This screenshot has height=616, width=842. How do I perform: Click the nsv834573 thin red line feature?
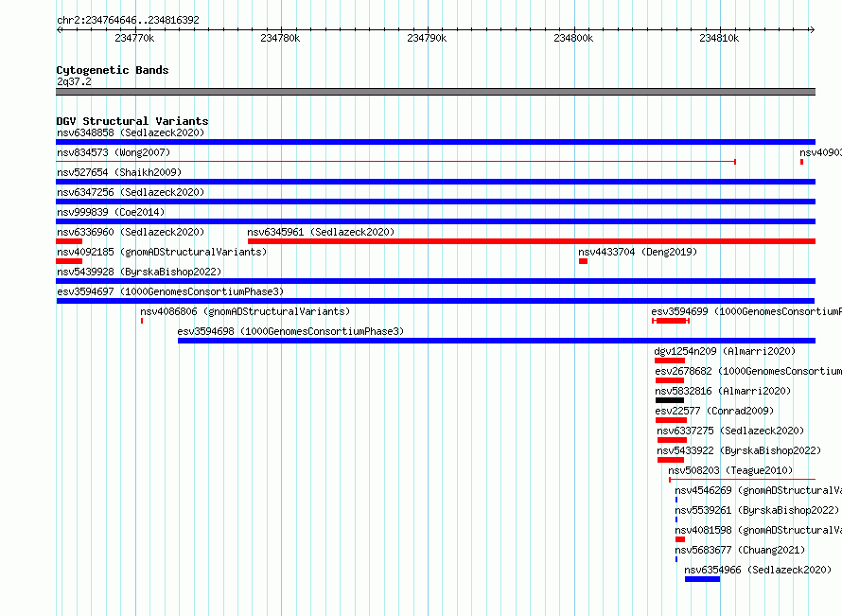point(395,162)
